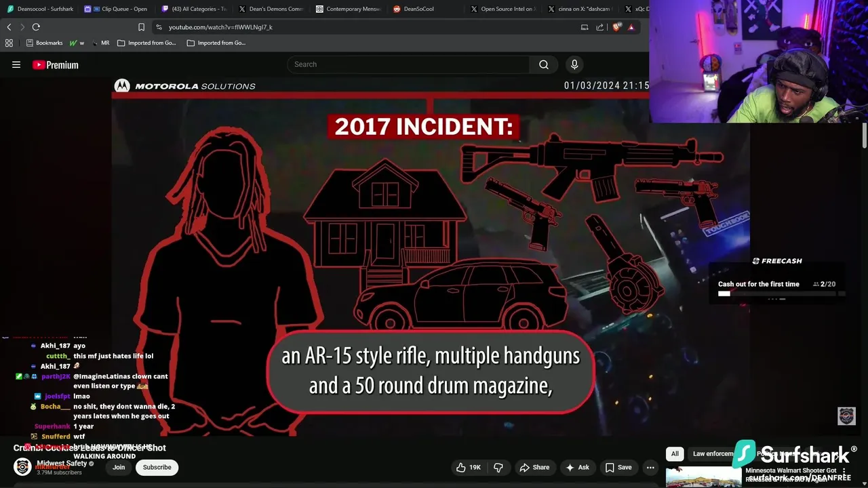
Task: Switch to the Clip Queue - Open tab
Action: [116, 9]
